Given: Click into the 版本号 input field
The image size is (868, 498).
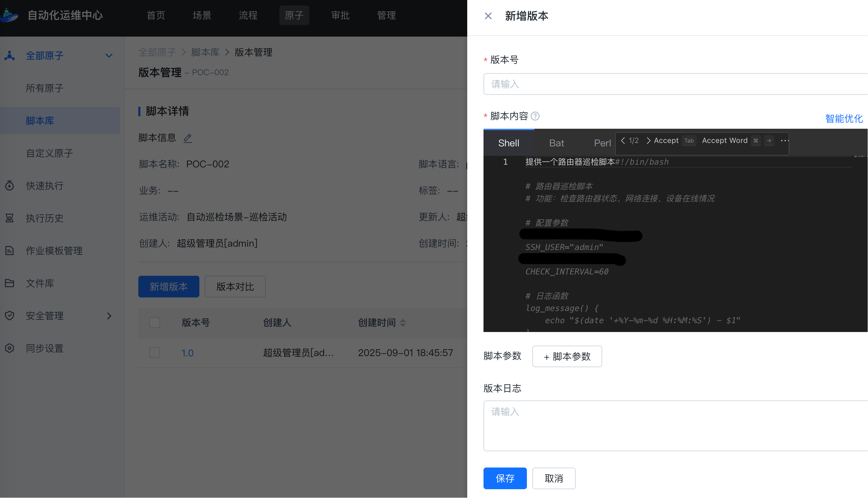Looking at the screenshot, I should [x=674, y=84].
